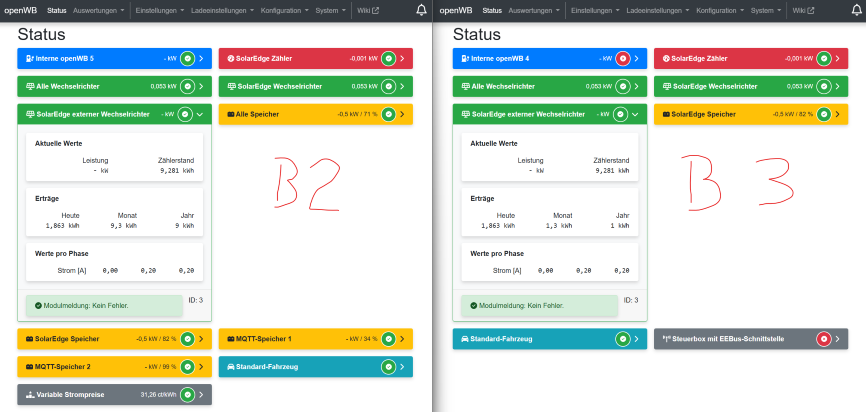Click status check icon on right SolarEdge Zähler
866x412 pixels.
(824, 59)
